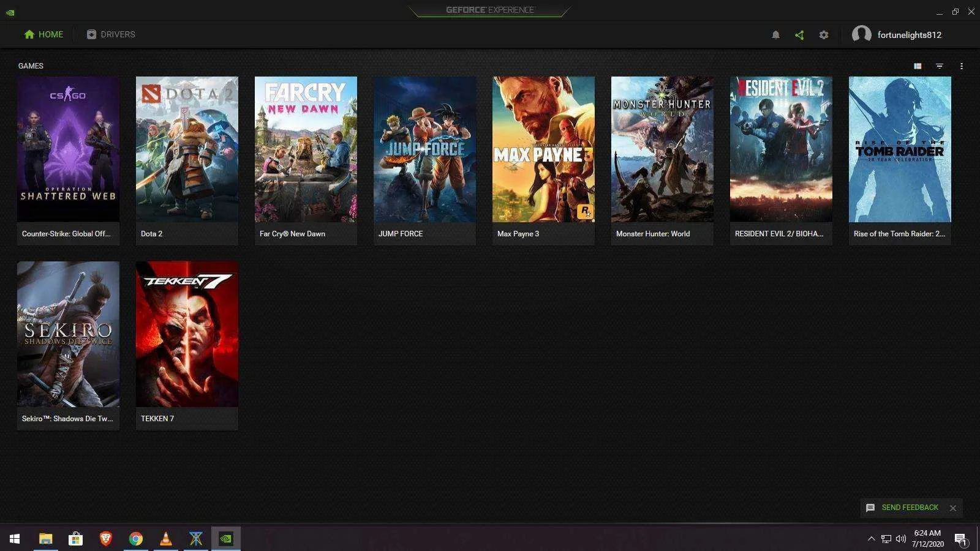
Task: Select the CS:GO cover art
Action: [x=68, y=149]
